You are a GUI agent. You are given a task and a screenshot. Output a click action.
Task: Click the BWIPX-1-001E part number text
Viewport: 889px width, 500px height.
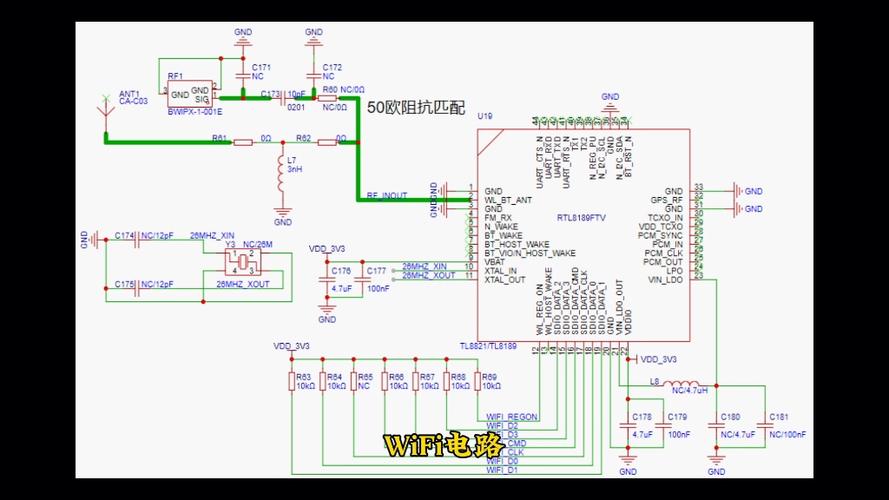(195, 112)
